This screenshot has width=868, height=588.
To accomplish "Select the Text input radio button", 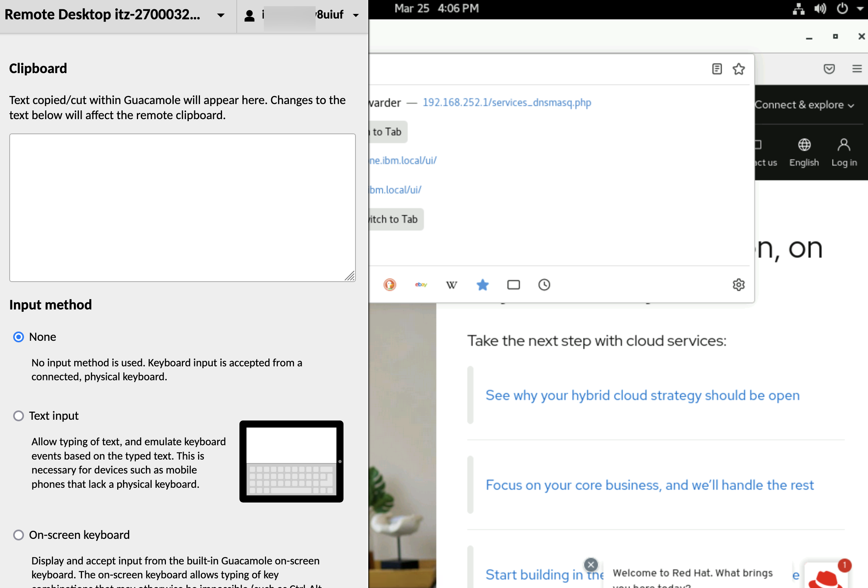I will (19, 416).
